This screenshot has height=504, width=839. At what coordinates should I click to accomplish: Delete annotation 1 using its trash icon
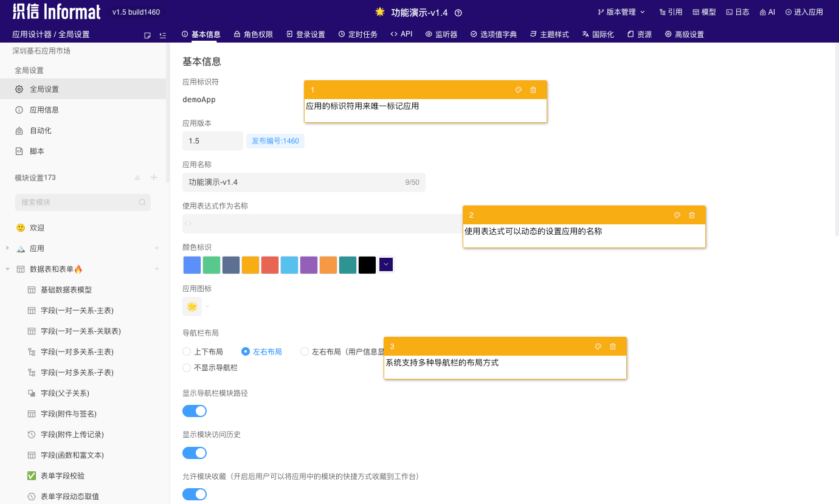point(533,89)
